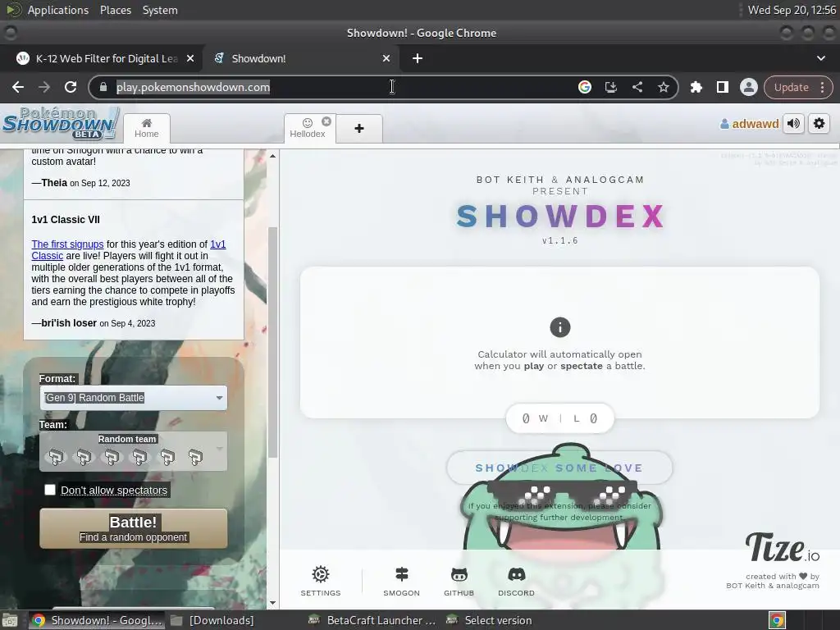Close the K-12 Web Filter tab
Image resolution: width=840 pixels, height=630 pixels.
[x=190, y=58]
